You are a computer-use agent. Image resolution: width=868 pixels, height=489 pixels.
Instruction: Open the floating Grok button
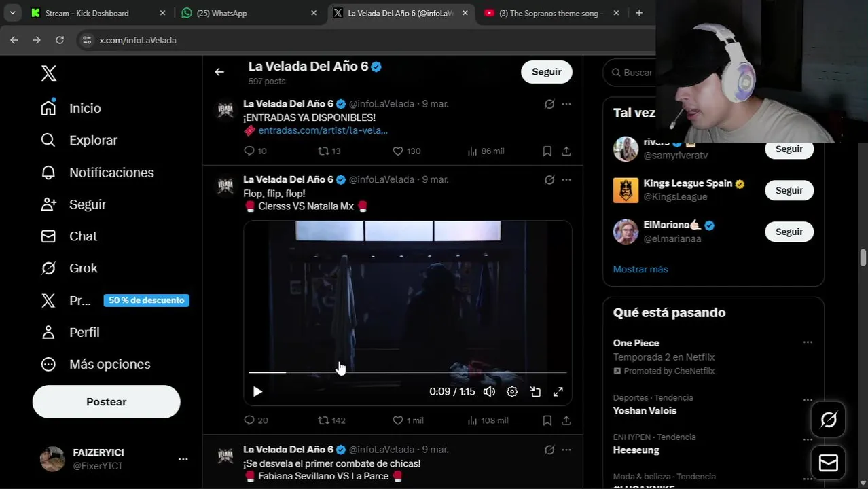coord(828,420)
